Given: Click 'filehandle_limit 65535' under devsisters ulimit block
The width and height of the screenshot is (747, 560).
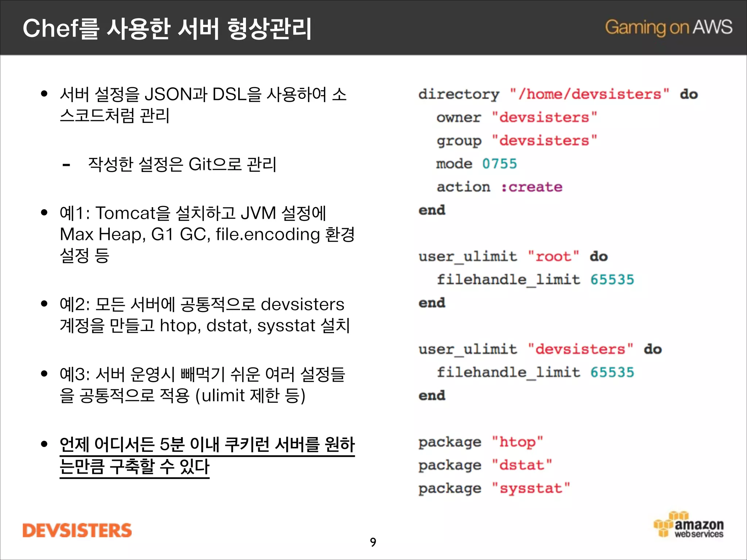Looking at the screenshot, I should pyautogui.click(x=535, y=372).
